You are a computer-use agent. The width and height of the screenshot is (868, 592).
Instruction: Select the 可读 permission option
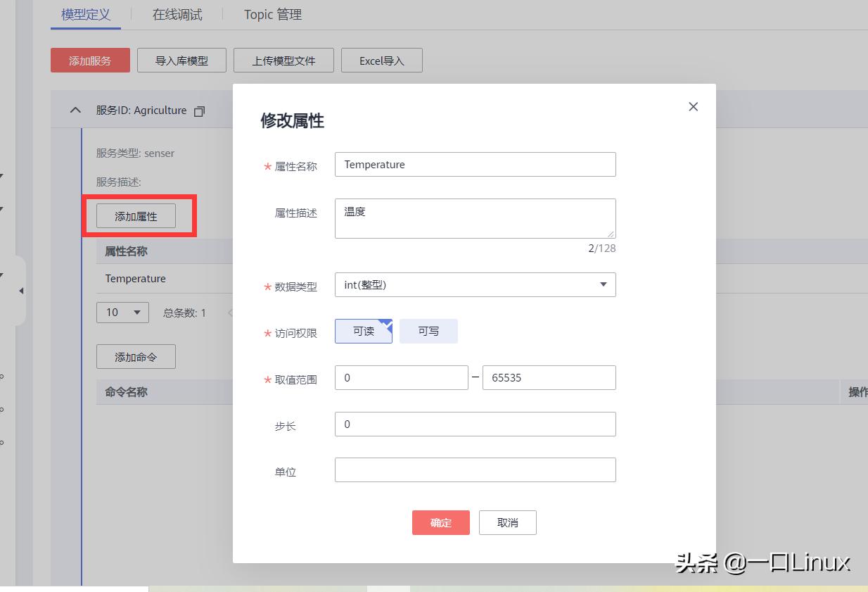(x=363, y=331)
